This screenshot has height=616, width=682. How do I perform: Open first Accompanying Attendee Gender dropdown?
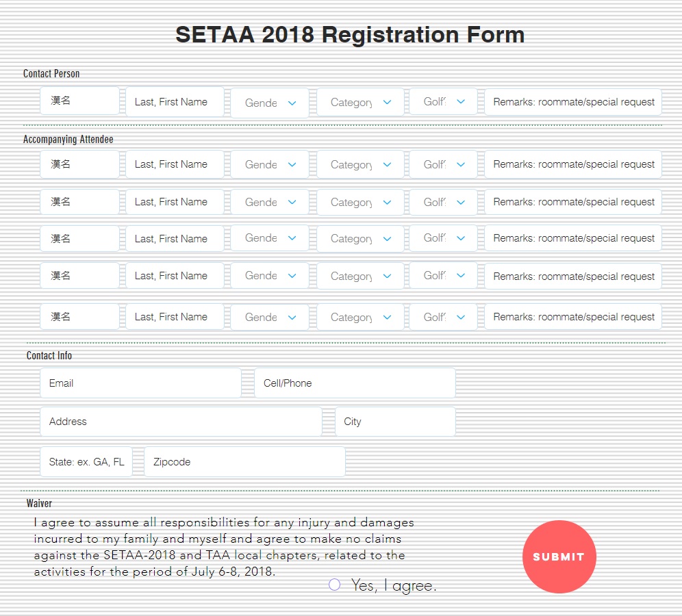pyautogui.click(x=270, y=165)
